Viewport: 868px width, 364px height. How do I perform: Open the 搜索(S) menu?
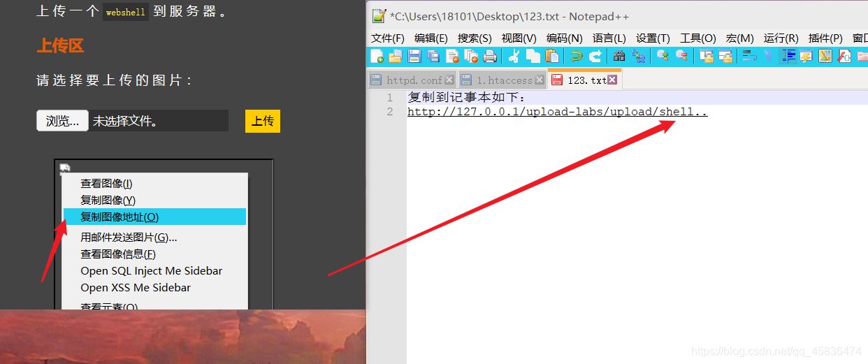475,38
